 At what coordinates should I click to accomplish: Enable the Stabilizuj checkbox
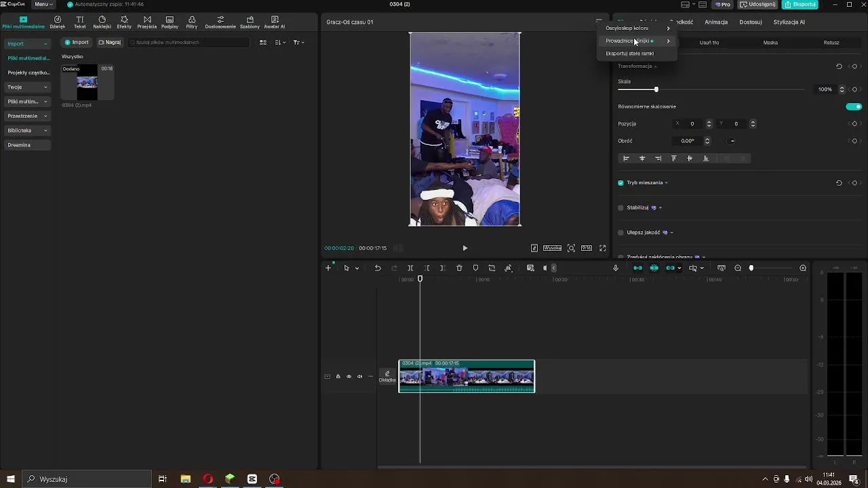tap(620, 207)
